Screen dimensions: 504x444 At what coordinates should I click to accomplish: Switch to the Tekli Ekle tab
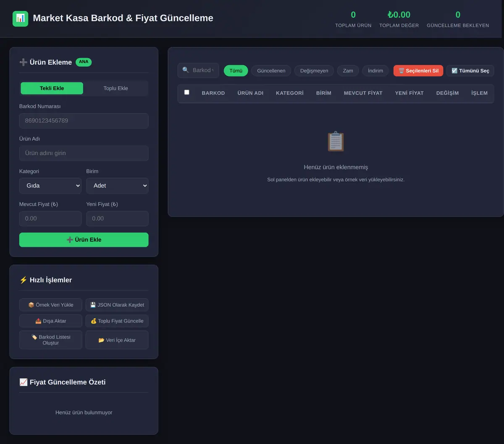tap(52, 88)
